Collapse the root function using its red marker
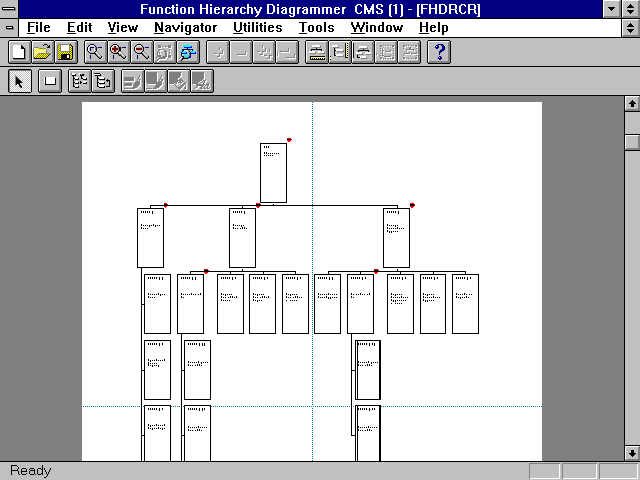Image resolution: width=640 pixels, height=480 pixels. point(289,140)
